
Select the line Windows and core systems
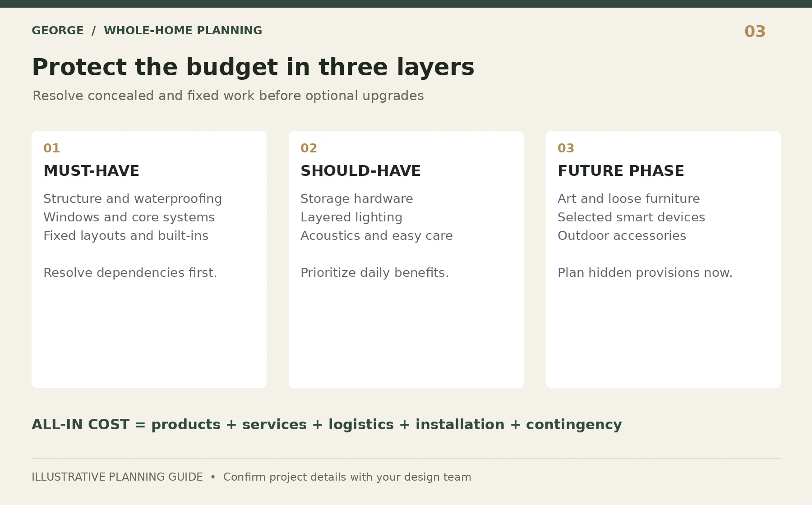point(129,217)
